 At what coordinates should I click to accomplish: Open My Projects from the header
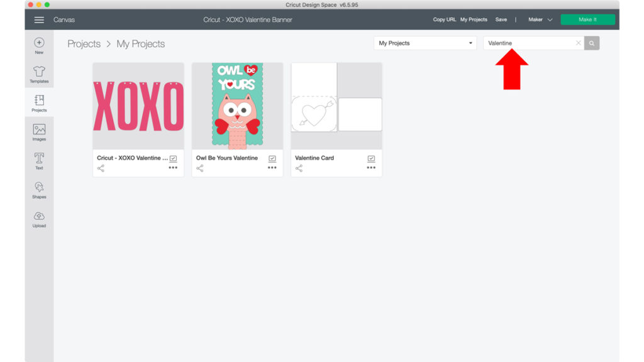click(x=474, y=19)
